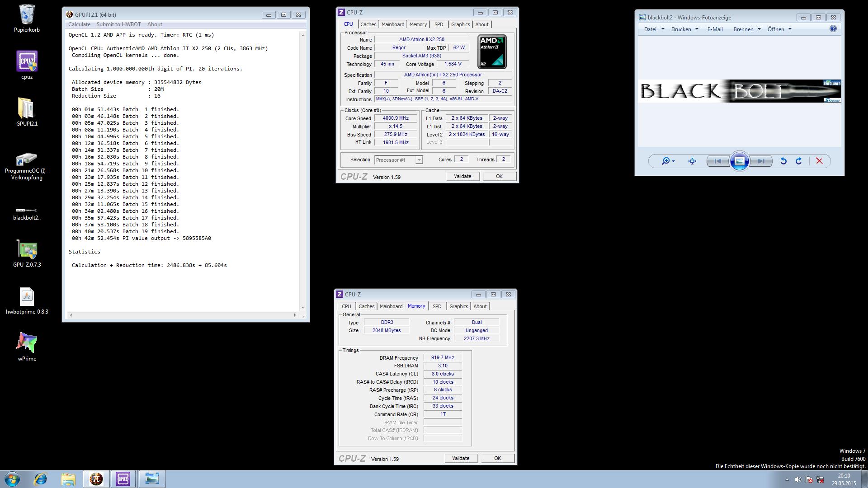The width and height of the screenshot is (868, 488).
Task: Open the zoom dropdown arrow in photo viewer
Action: click(x=673, y=161)
